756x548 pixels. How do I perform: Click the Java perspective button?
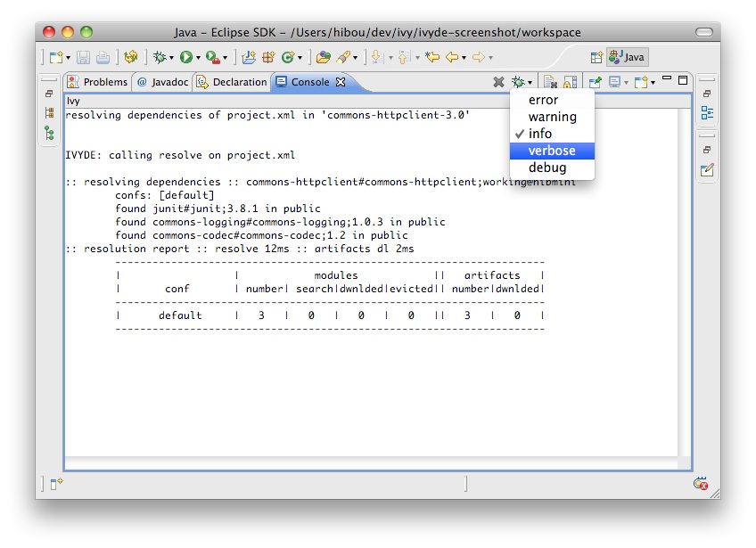[626, 57]
